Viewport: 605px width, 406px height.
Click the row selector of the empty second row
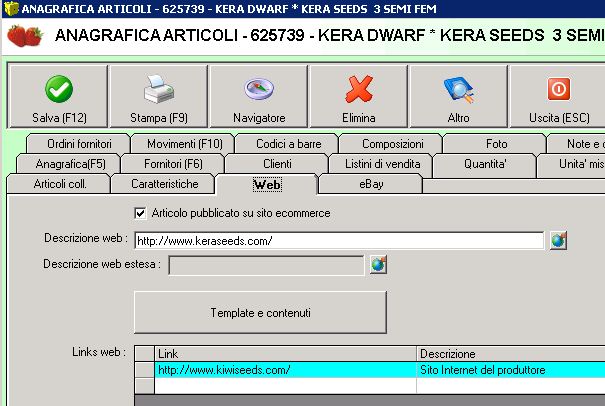pyautogui.click(x=145, y=386)
